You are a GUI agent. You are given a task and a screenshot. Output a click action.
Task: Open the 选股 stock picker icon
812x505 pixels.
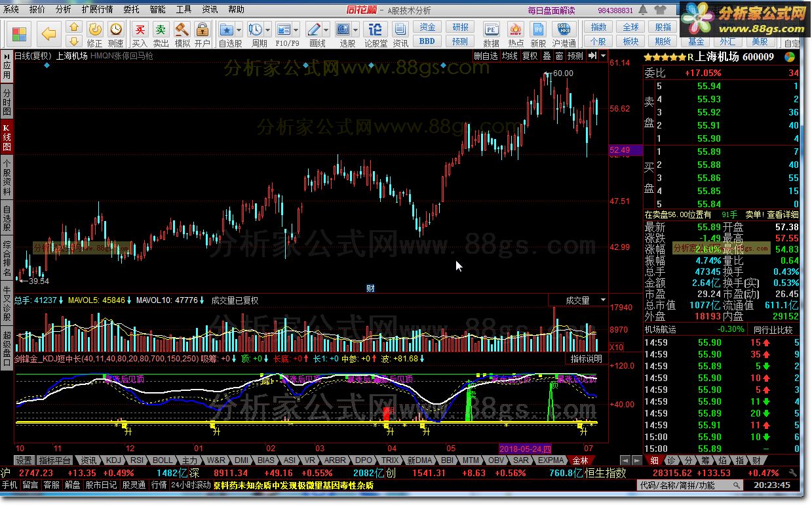tap(343, 30)
